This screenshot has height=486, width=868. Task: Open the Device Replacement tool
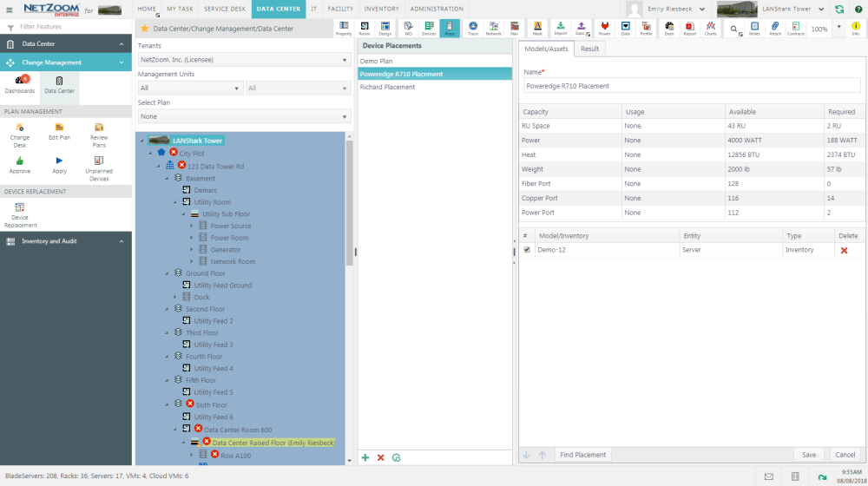[20, 215]
